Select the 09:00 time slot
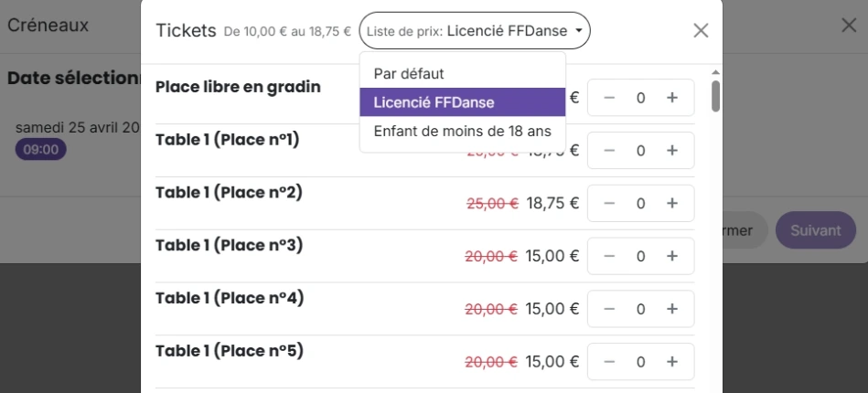 40,149
